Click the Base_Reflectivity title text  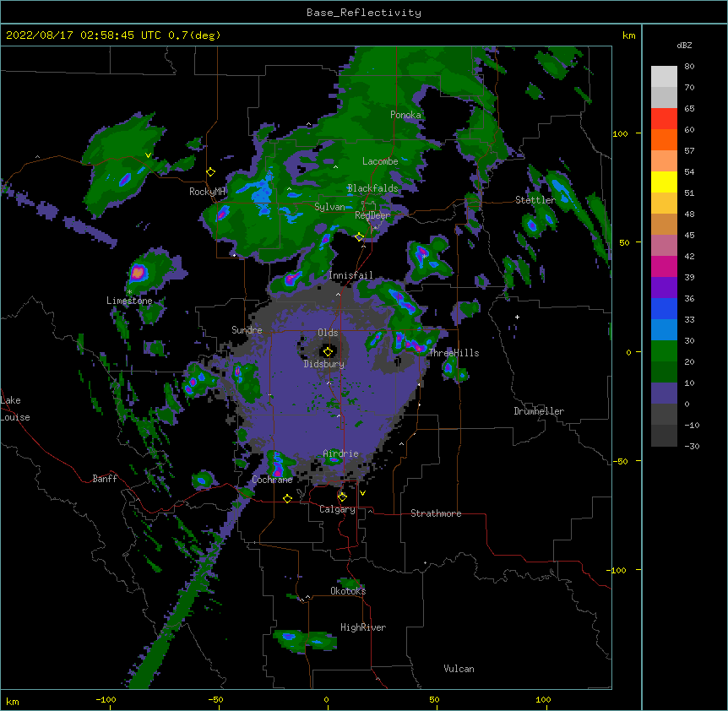coord(364,13)
